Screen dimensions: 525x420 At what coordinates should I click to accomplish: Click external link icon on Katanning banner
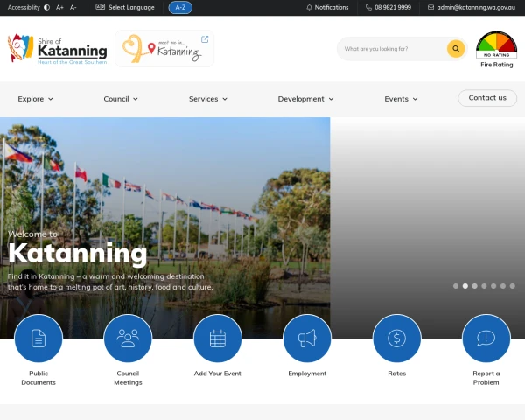pos(205,39)
